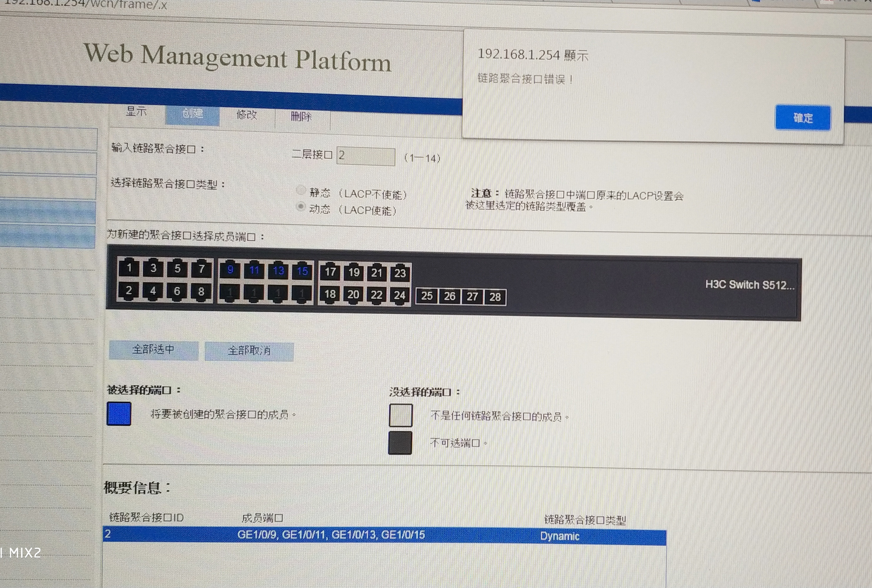Select port 25 on switch panel
872x588 pixels.
(427, 296)
